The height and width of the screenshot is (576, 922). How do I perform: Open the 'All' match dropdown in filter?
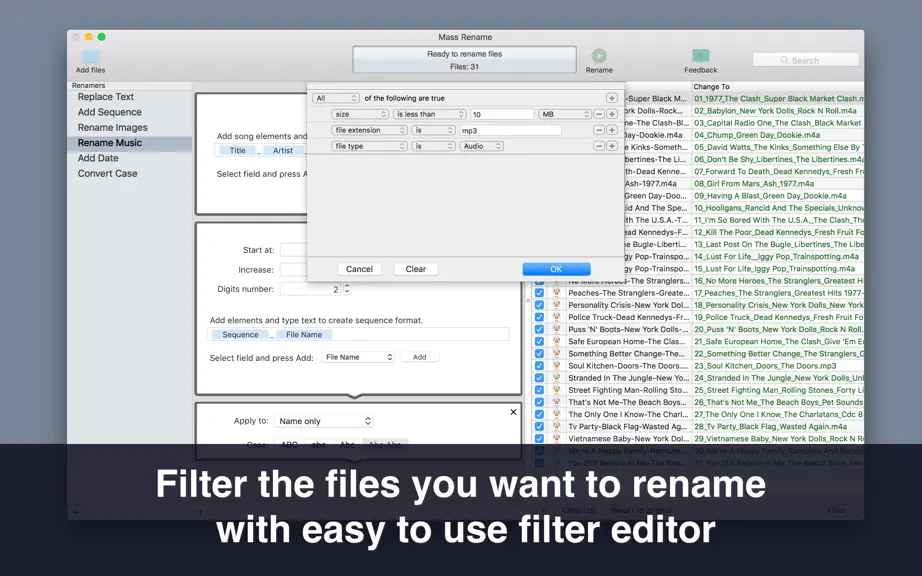(x=336, y=98)
